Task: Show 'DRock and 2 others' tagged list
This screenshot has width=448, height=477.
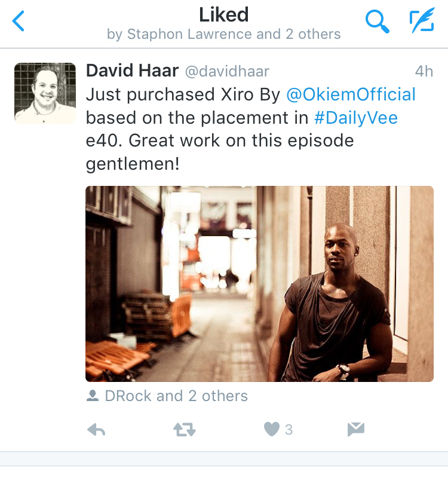Action: coord(176,396)
